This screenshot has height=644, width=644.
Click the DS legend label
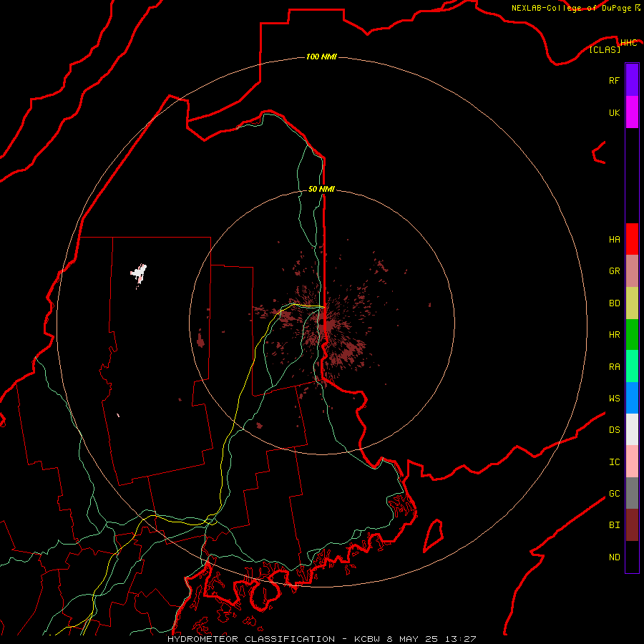click(614, 430)
